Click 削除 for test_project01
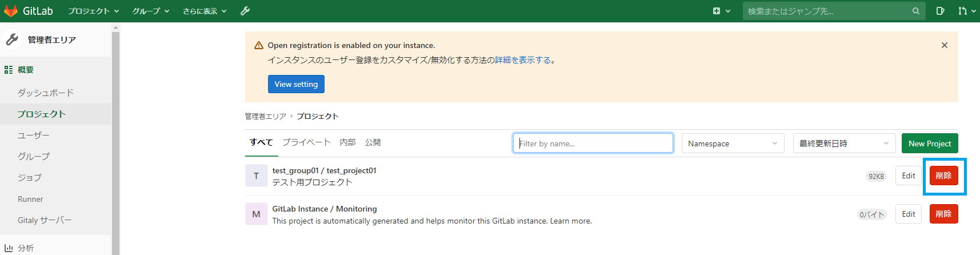 [943, 176]
